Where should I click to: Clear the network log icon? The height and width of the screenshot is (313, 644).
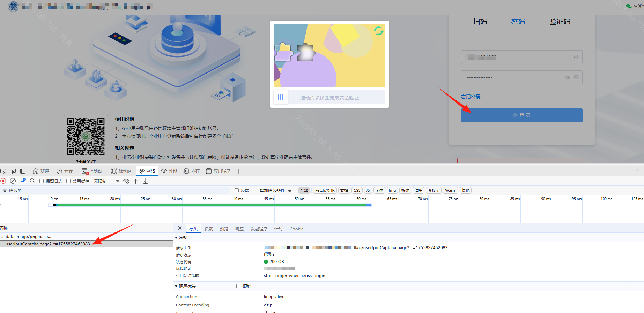[x=13, y=181]
